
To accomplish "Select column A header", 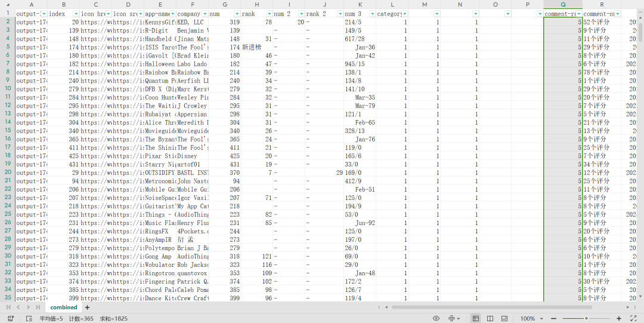I will pyautogui.click(x=32, y=4).
